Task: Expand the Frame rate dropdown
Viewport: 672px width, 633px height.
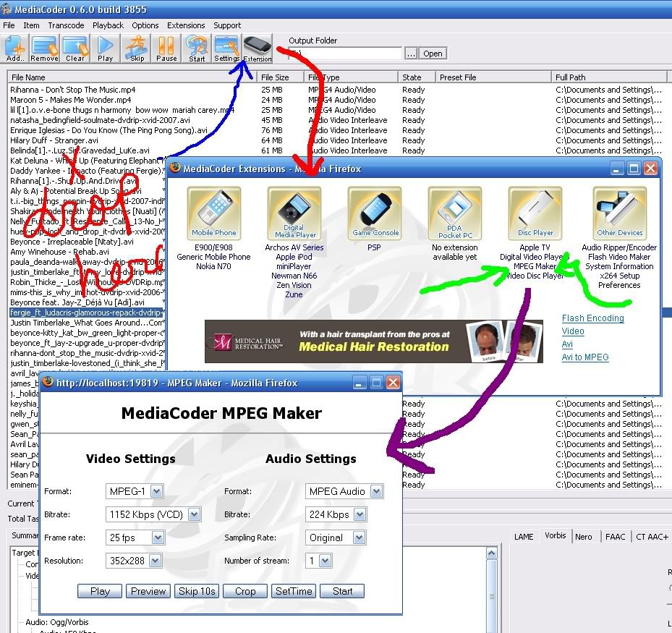Action: click(x=158, y=538)
